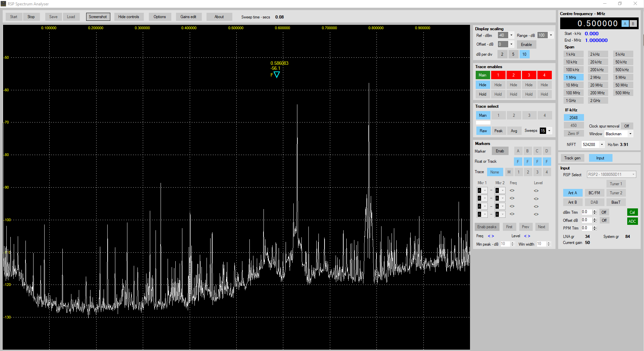Open the RSP Select device dropdown

coord(611,174)
